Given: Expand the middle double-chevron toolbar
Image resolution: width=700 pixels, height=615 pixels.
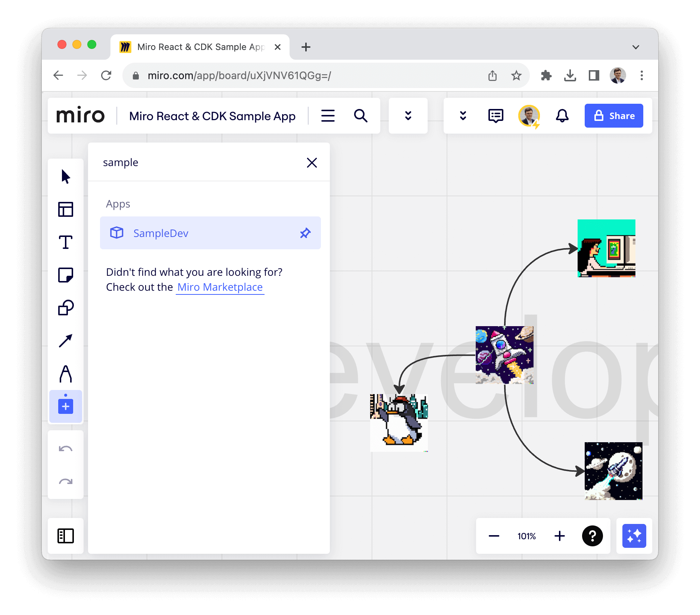Looking at the screenshot, I should (408, 116).
